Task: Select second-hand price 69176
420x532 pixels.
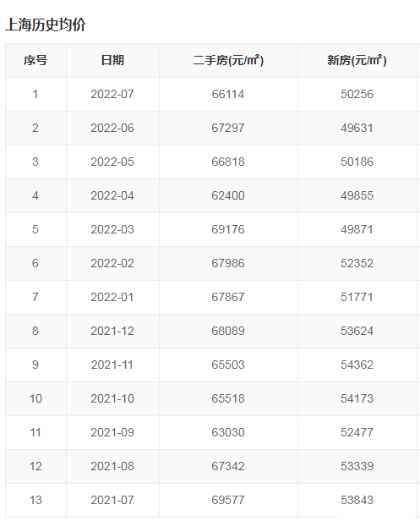Action: coord(228,229)
